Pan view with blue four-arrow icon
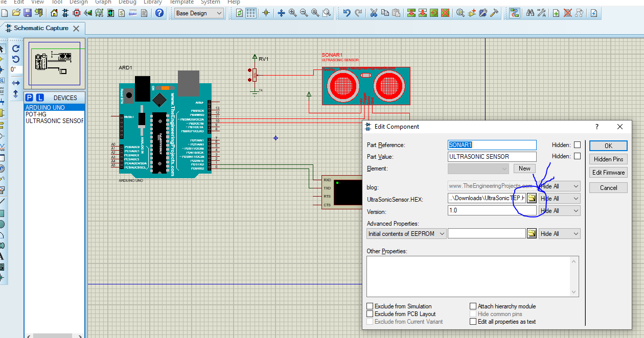Screen dimensions: 644x338 pos(281,13)
